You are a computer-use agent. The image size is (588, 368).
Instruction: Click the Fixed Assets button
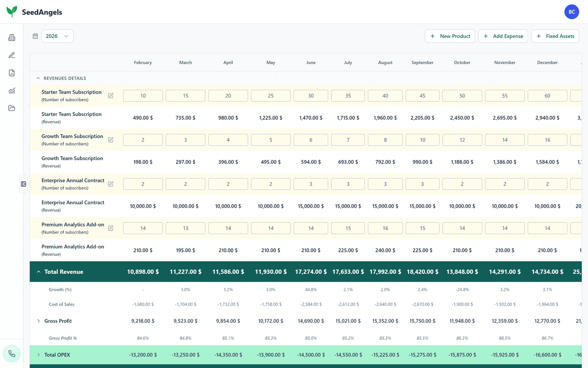point(555,36)
